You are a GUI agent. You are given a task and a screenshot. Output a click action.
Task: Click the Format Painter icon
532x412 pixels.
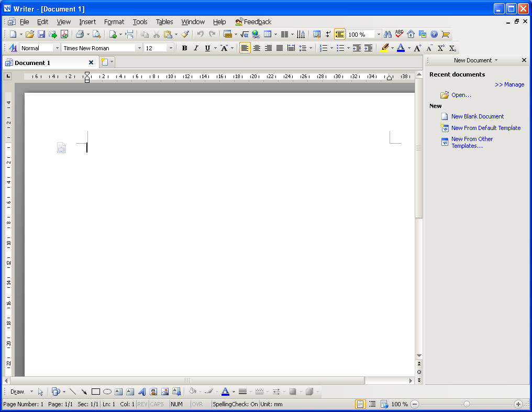pyautogui.click(x=185, y=35)
